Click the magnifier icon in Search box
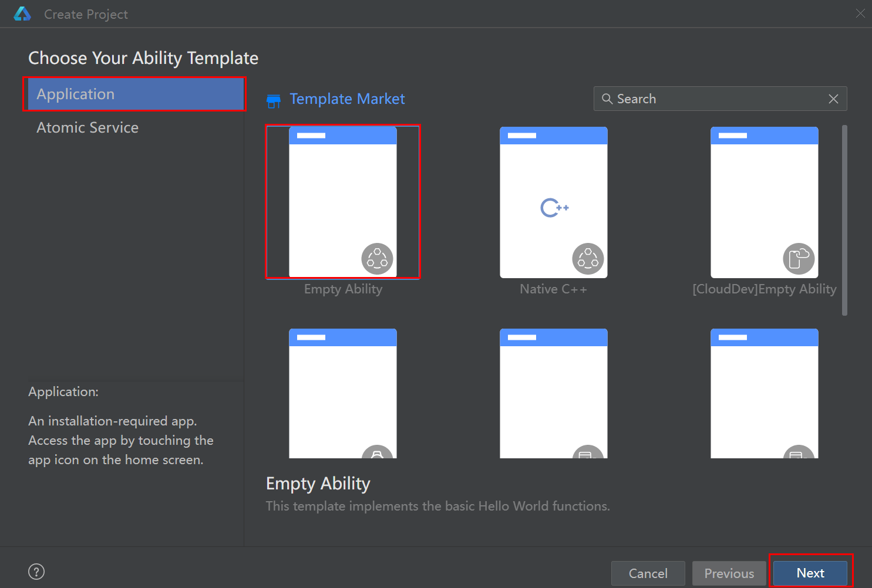 point(607,99)
